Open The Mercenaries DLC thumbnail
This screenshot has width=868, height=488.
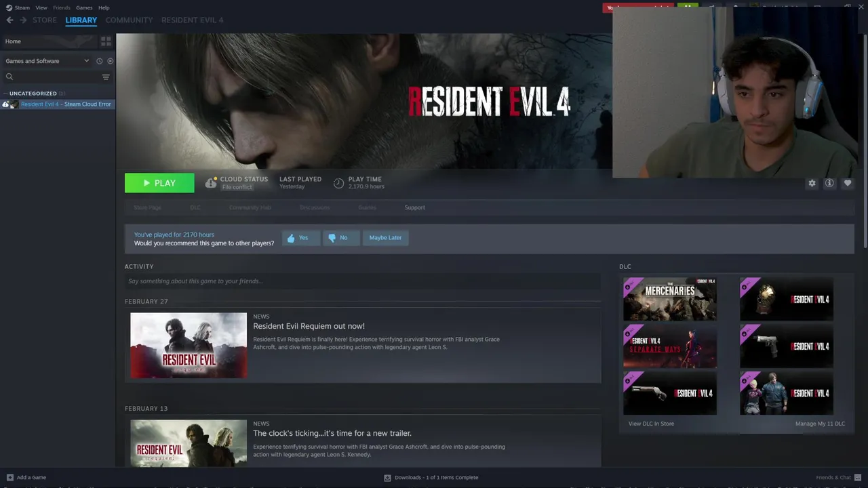[670, 299]
